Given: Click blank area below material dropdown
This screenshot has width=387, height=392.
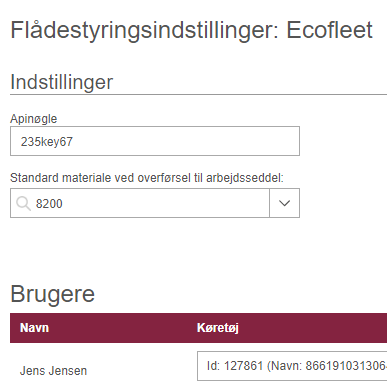Looking at the screenshot, I should point(155,247).
